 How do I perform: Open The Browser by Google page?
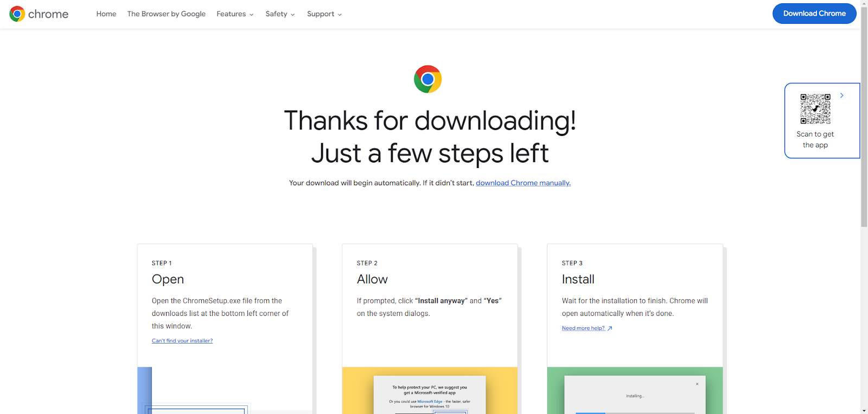167,14
